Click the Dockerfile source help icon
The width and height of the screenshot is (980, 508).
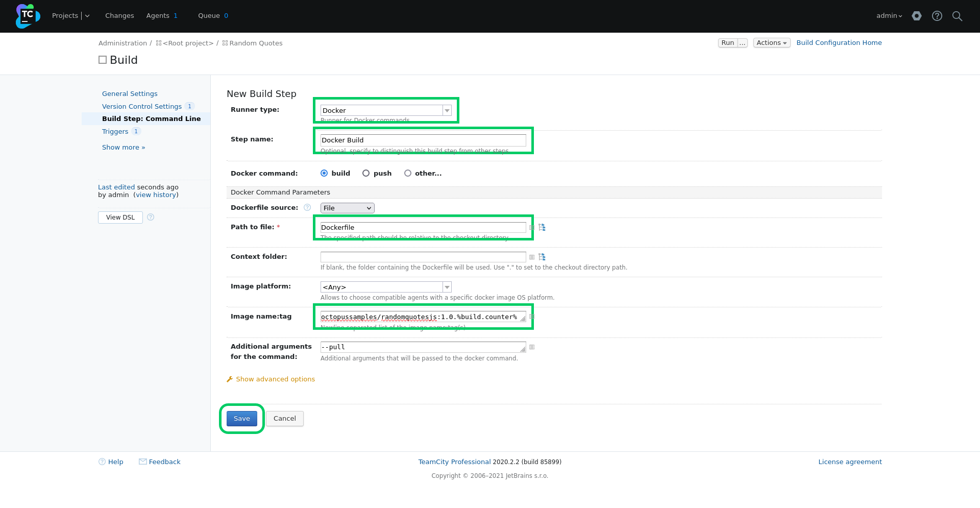(307, 207)
